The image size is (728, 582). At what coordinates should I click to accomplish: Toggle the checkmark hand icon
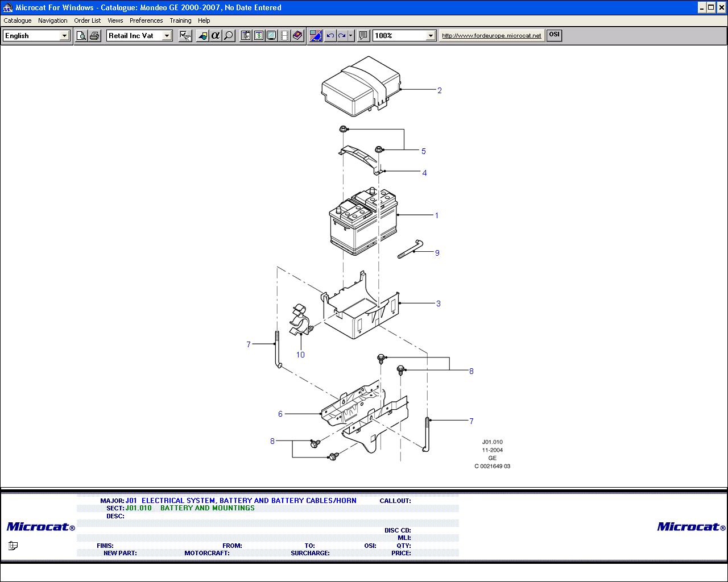pos(185,36)
